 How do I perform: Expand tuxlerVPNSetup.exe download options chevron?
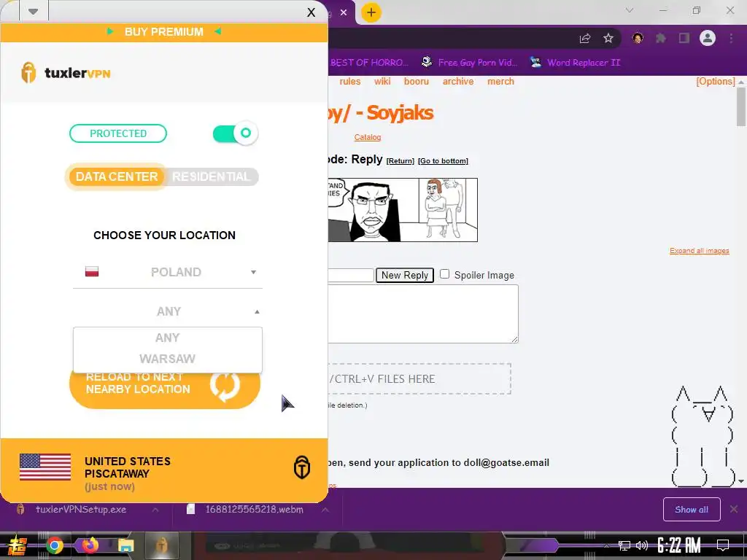[x=155, y=510]
